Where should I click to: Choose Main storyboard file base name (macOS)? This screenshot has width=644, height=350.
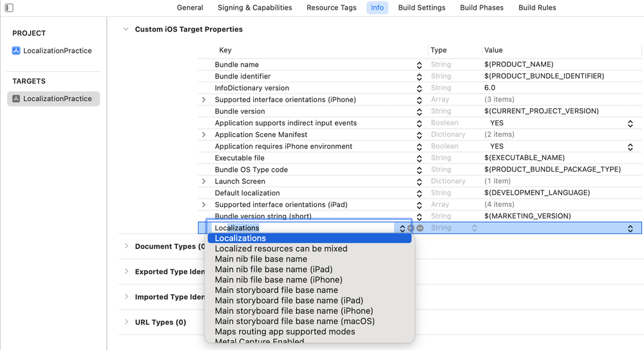pos(294,321)
